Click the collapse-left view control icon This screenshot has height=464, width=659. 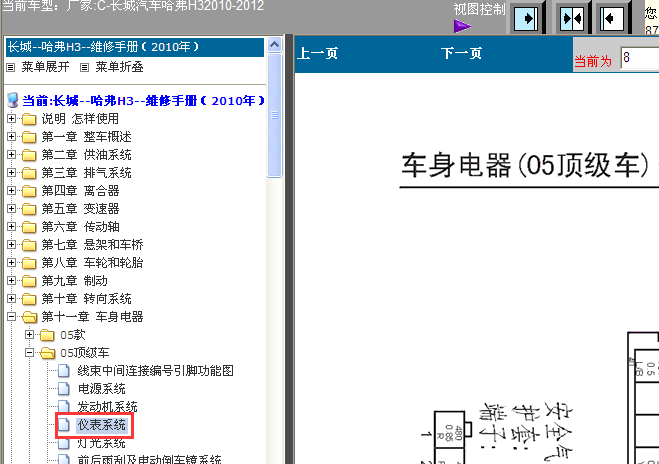click(612, 18)
